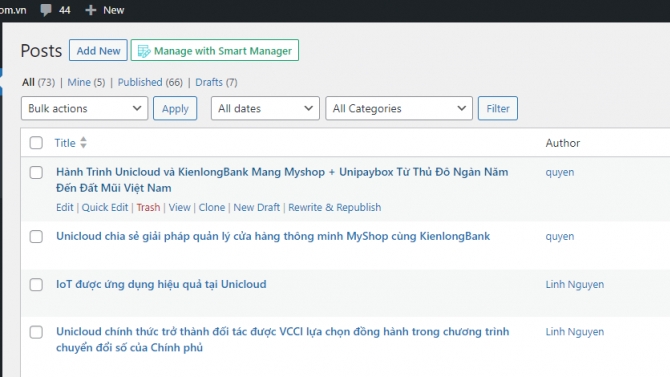Switch to Drafts (7) view
Viewport: 670px width, 377px height.
[216, 82]
